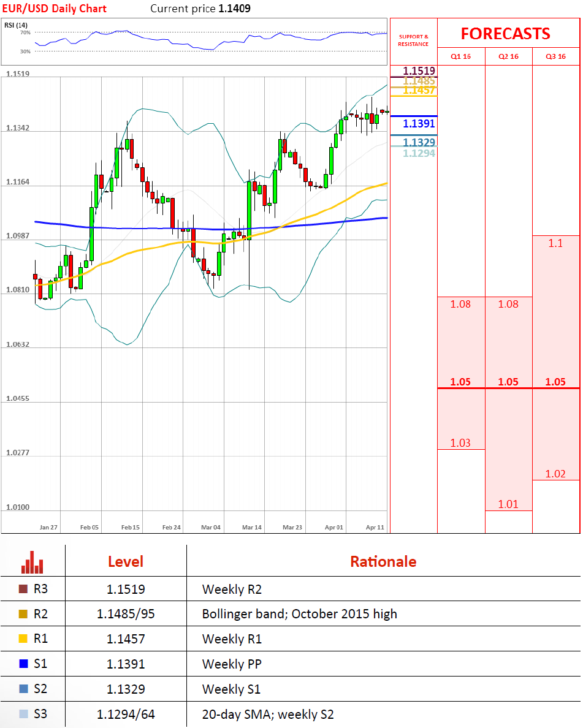Screen dimensions: 583x728
Task: Click the 1.1391 blue level in support column
Action: tap(419, 124)
